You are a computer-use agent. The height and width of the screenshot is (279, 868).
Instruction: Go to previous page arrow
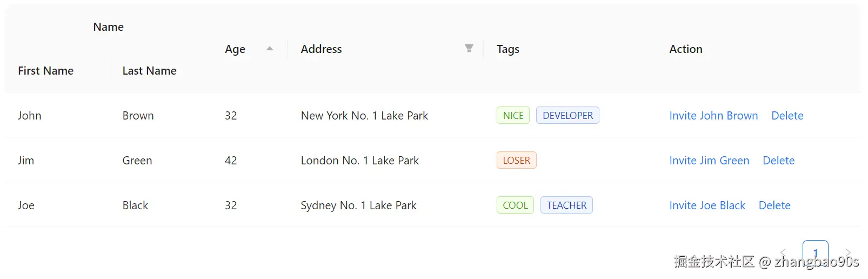click(783, 253)
